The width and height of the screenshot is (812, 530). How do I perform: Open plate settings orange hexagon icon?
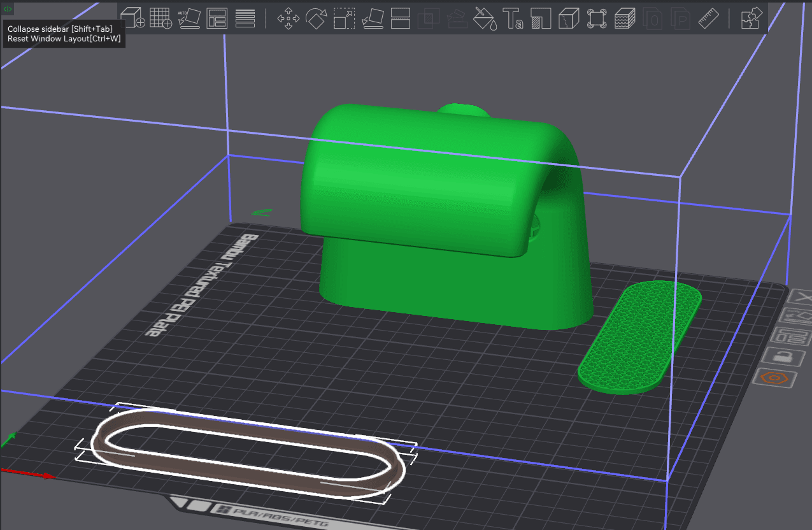(775, 376)
